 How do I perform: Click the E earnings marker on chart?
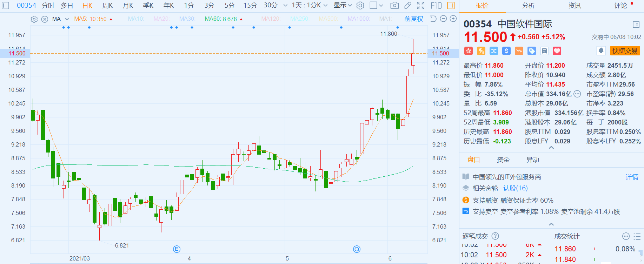point(177,249)
